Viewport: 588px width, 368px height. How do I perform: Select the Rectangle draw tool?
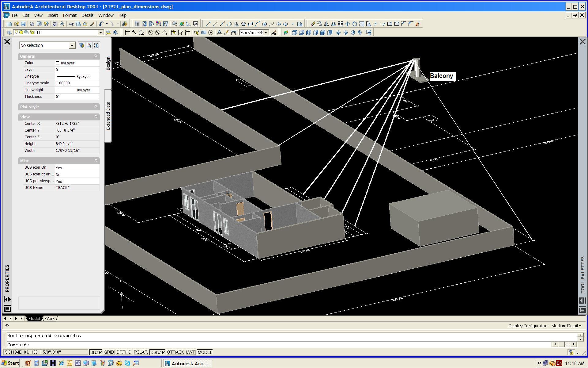251,24
